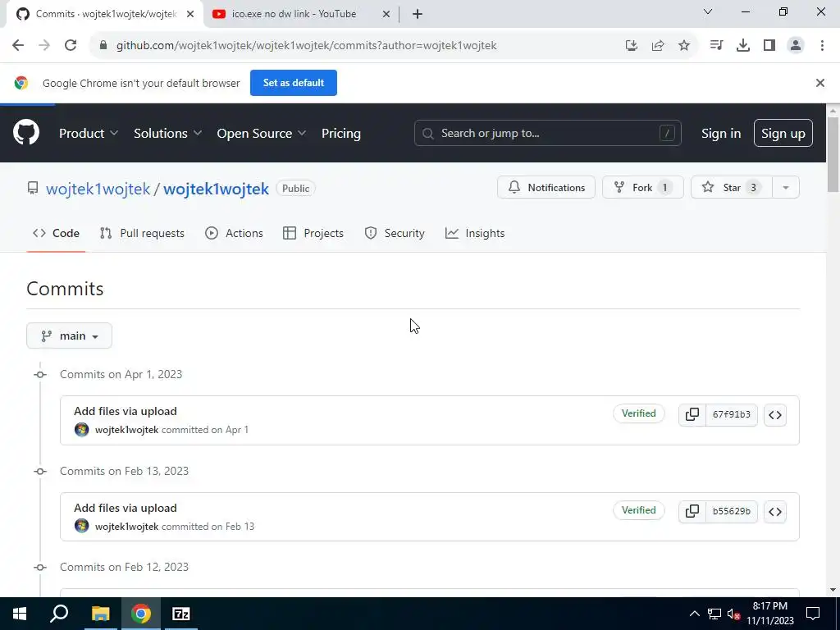The width and height of the screenshot is (840, 630).
Task: Click Fork button
Action: coord(643,188)
